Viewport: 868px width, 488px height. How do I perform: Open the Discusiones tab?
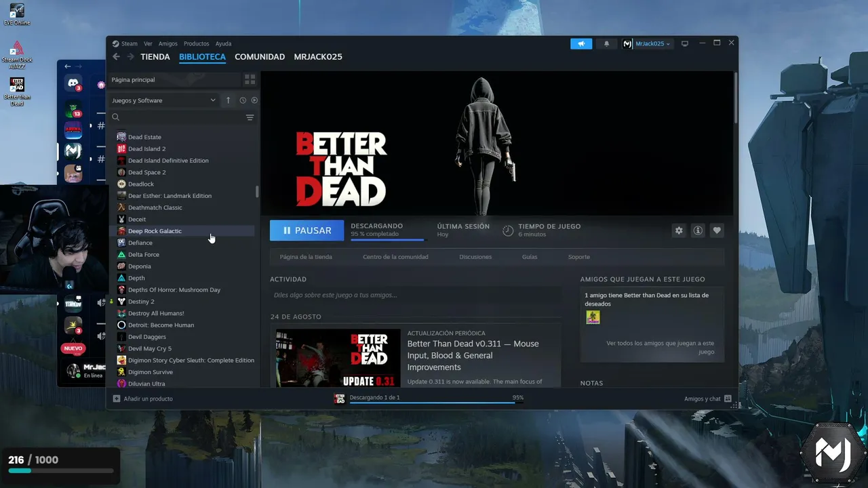tap(475, 257)
